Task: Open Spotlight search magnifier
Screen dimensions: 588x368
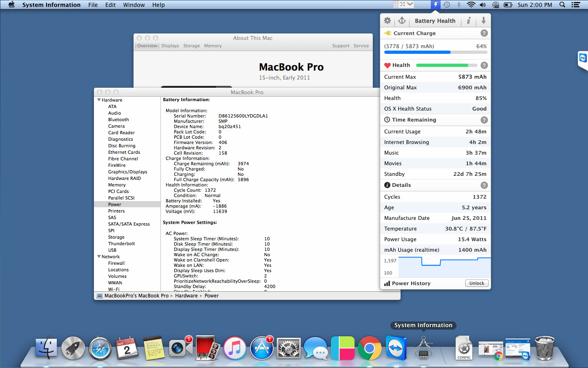Action: pos(562,5)
